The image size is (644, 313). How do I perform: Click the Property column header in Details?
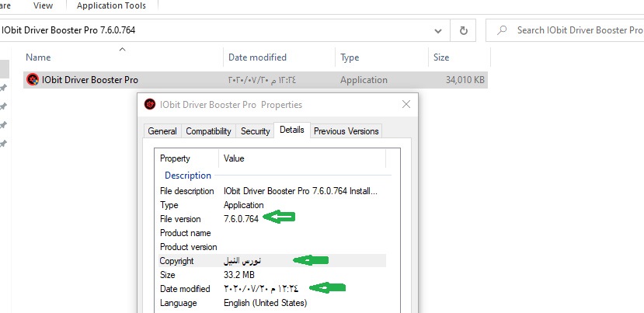175,158
